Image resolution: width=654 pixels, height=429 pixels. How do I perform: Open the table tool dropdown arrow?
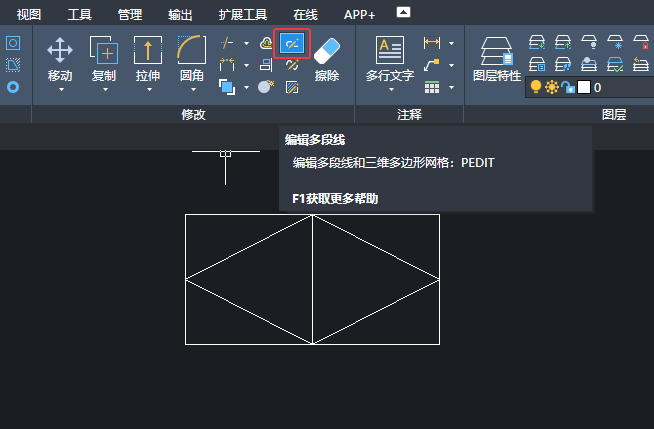tap(451, 88)
